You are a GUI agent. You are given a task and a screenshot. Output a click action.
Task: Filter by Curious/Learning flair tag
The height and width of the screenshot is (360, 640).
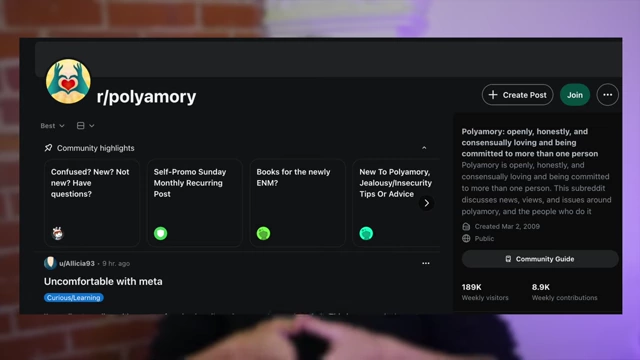click(x=73, y=298)
